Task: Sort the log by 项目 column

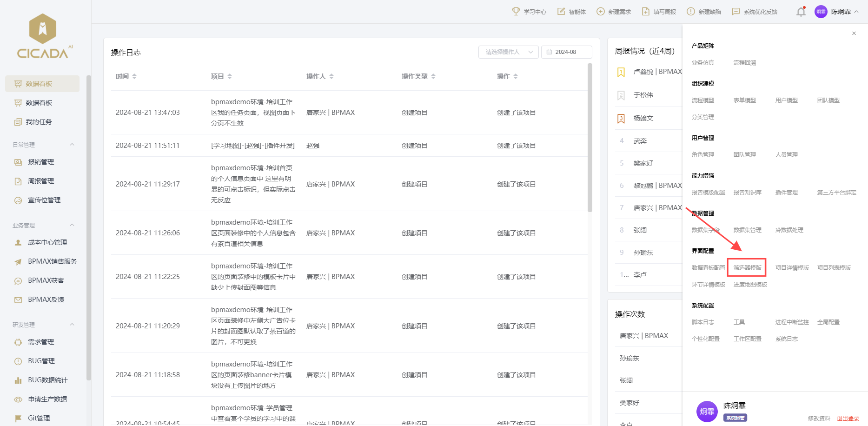Action: (x=230, y=76)
